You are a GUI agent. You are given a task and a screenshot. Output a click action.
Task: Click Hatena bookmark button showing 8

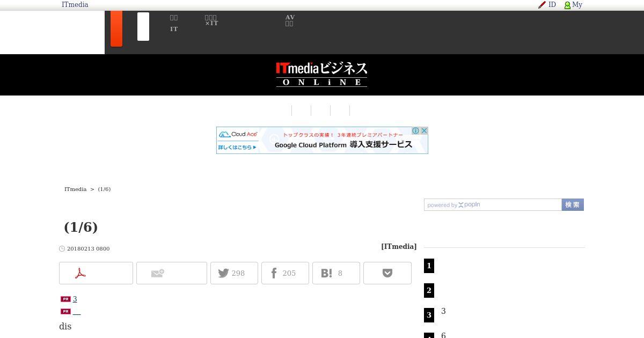336,273
